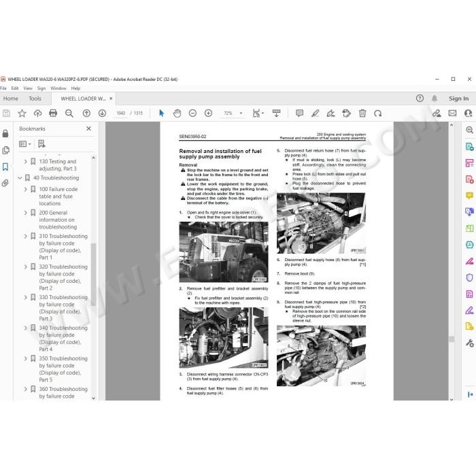Close the Bookmarks panel
Image resolution: width=476 pixels, height=476 pixels.
(88, 129)
